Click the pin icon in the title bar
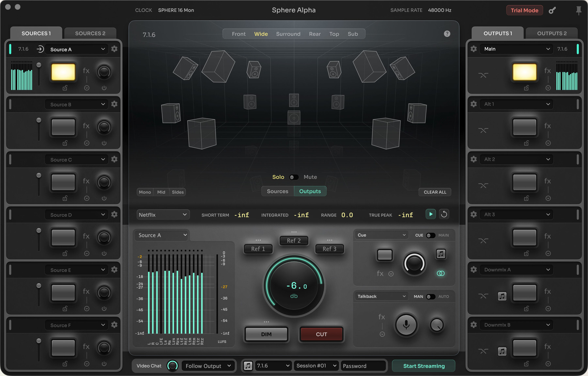Viewport: 588px width, 376px height. pos(578,10)
